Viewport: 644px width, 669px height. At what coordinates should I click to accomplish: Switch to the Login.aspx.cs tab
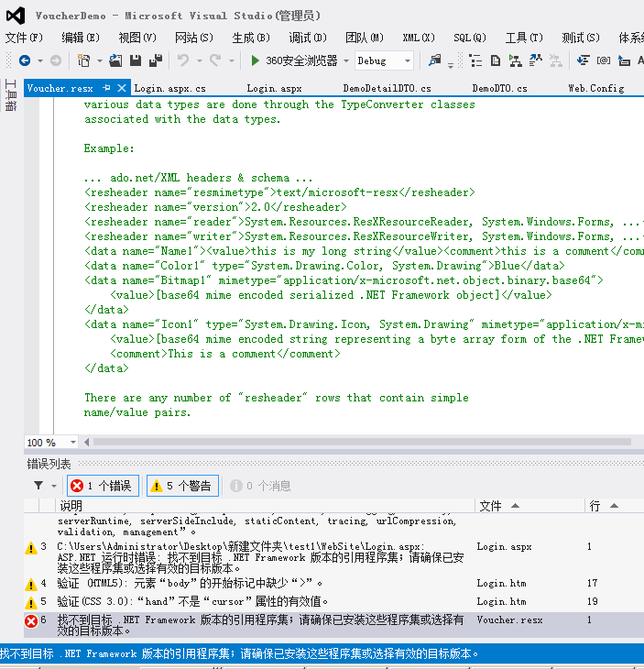[x=169, y=88]
